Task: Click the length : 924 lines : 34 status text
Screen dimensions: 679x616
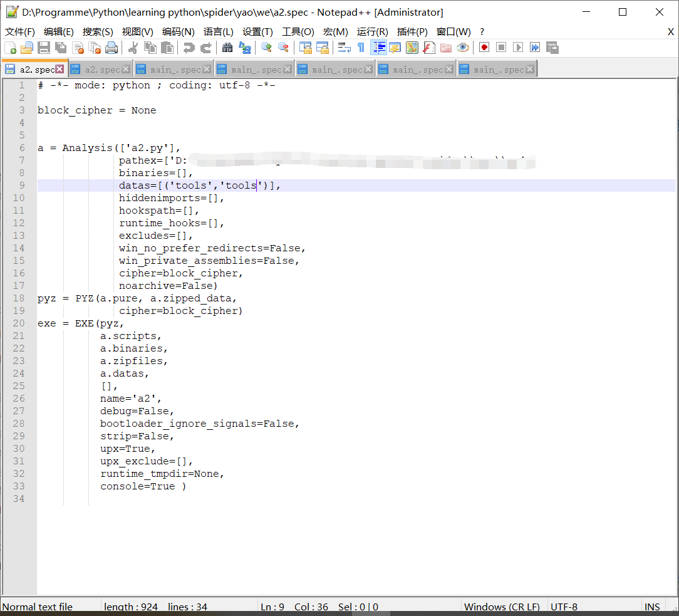Action: [155, 607]
